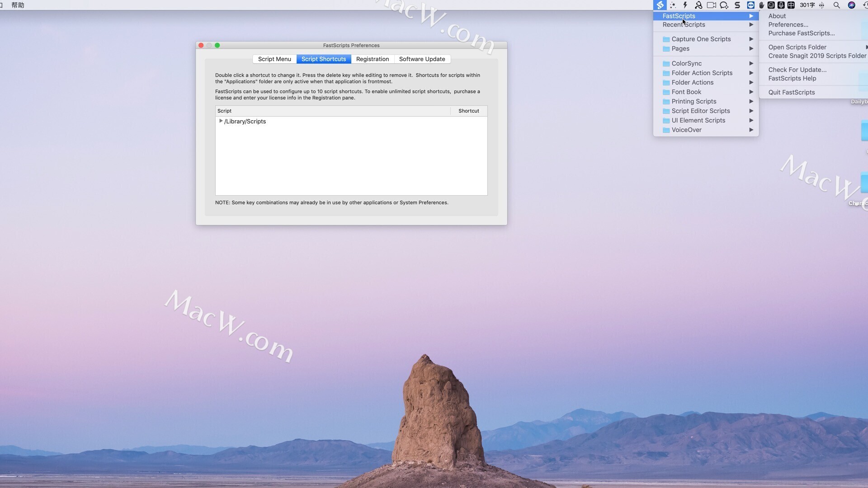Screen dimensions: 868x488
Task: Open the 帮助 menu
Action: click(x=18, y=5)
